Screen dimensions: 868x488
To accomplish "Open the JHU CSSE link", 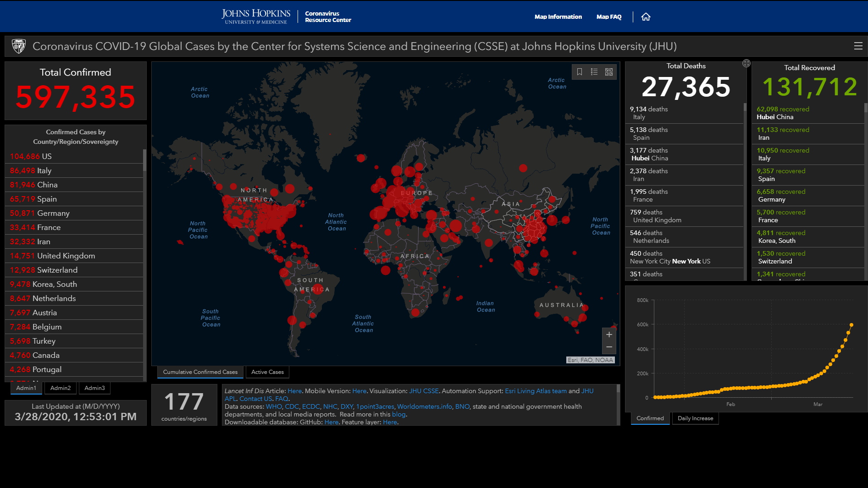I will pyautogui.click(x=424, y=391).
